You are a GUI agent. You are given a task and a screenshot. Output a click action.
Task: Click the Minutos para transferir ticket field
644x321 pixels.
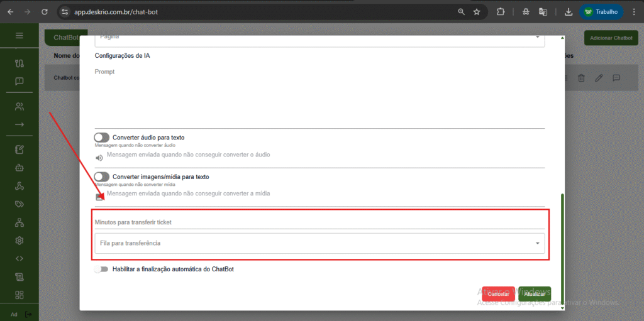(319, 222)
